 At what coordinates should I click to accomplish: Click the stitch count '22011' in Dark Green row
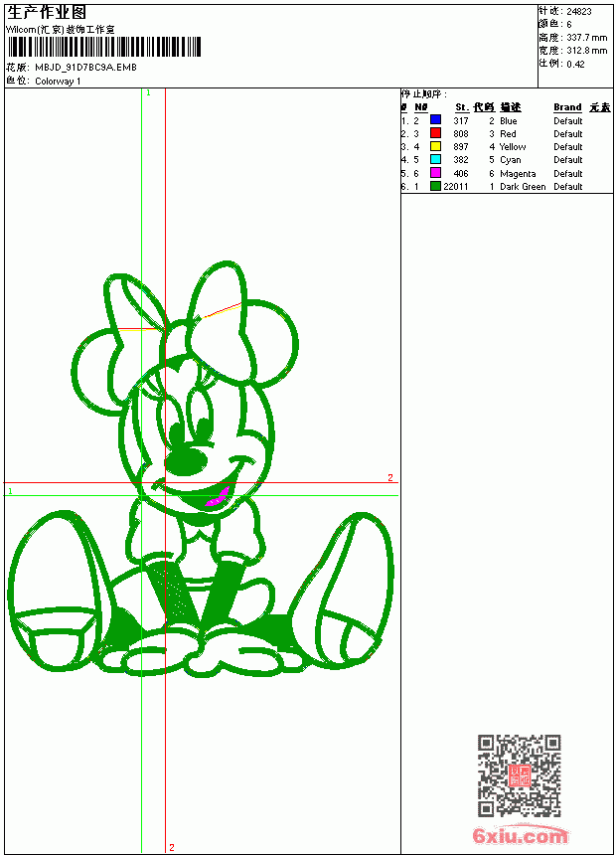click(x=456, y=187)
